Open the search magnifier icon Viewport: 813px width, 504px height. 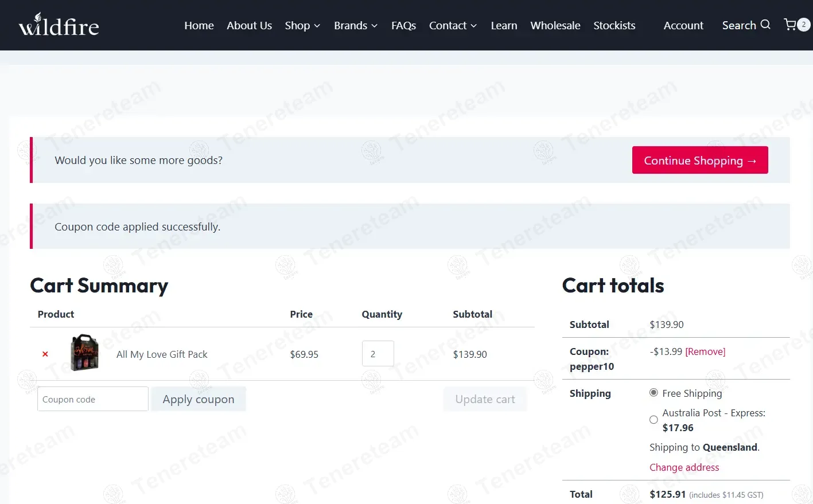tap(765, 25)
